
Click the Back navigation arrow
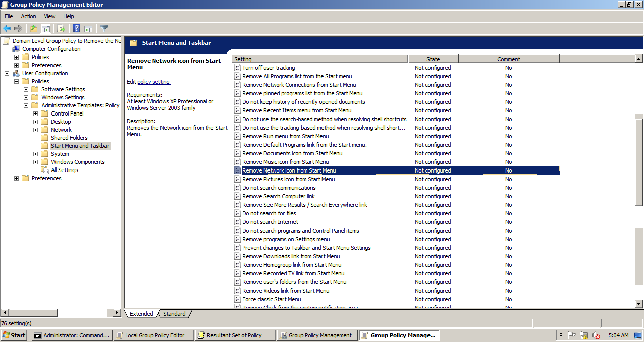coord(7,28)
